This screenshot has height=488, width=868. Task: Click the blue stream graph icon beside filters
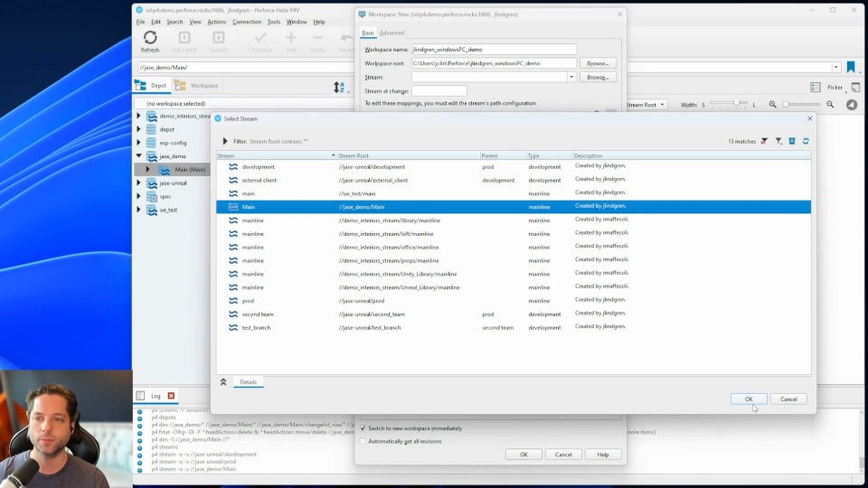coord(792,141)
